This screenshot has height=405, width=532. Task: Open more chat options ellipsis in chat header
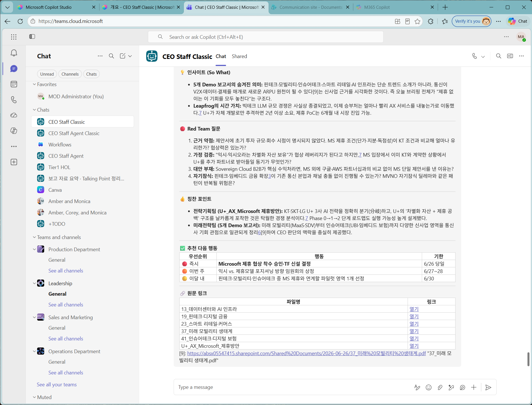tap(521, 56)
